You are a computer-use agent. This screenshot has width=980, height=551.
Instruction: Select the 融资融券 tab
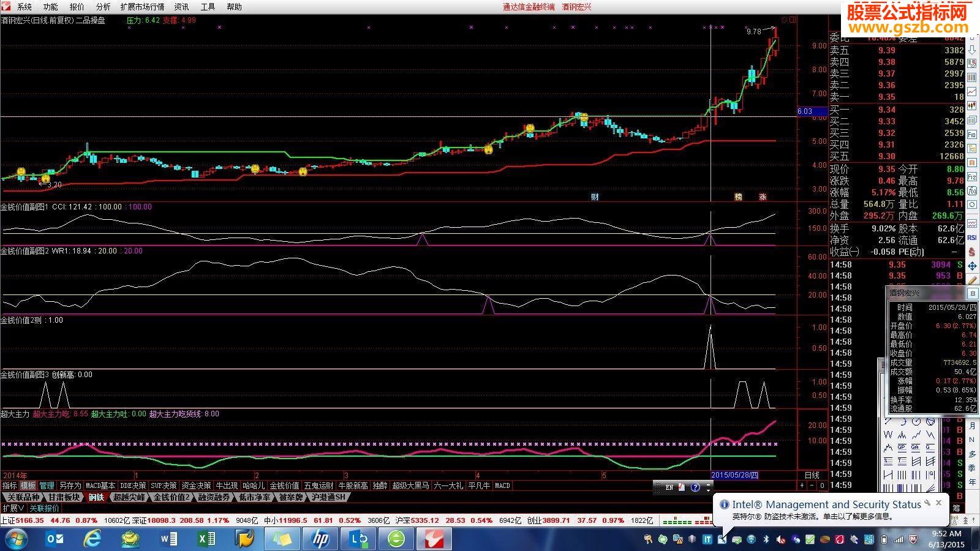click(214, 497)
